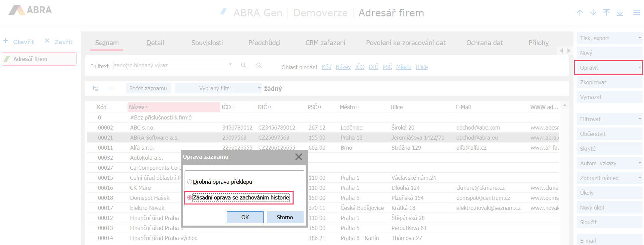Close the Oprava záznamu dialog
This screenshot has width=644, height=245.
[x=299, y=157]
